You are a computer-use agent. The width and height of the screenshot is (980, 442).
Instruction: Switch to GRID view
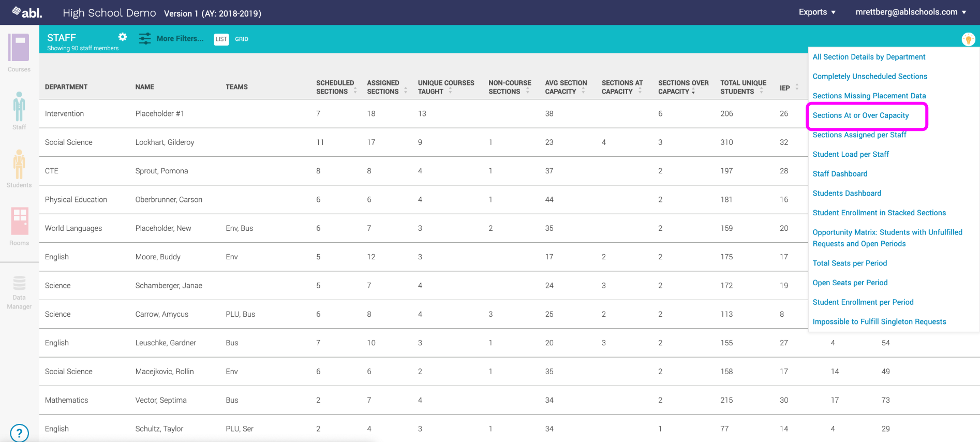point(242,39)
